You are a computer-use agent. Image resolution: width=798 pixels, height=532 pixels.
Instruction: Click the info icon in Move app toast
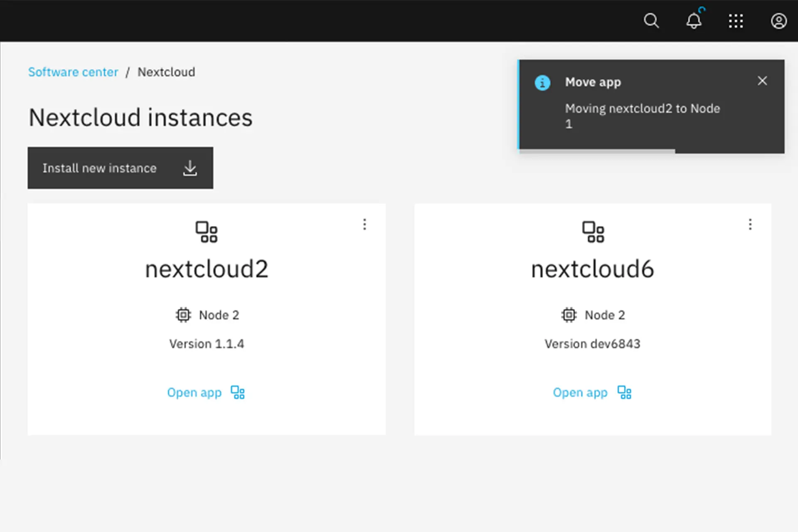tap(542, 83)
